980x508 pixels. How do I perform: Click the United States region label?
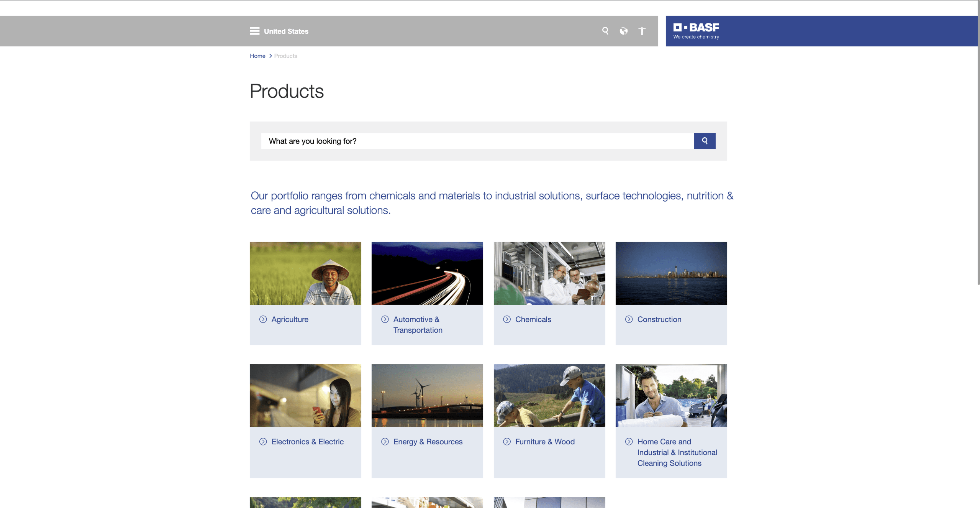286,31
